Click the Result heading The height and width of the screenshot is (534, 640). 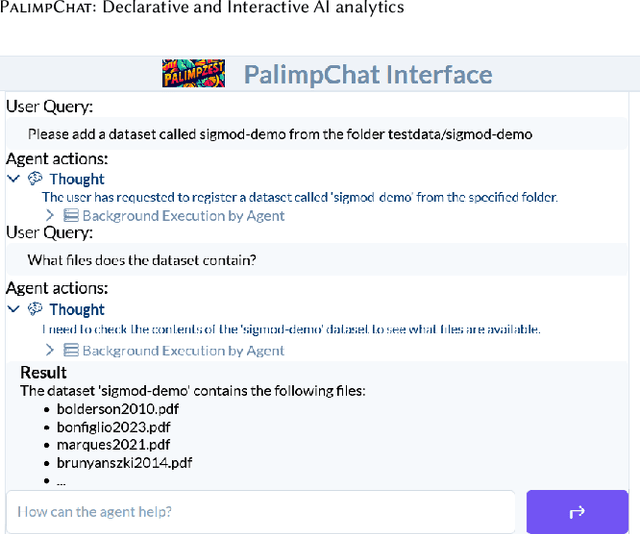click(44, 373)
